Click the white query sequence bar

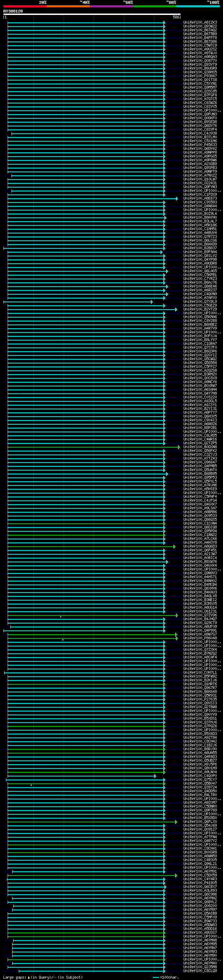pos(92,15)
